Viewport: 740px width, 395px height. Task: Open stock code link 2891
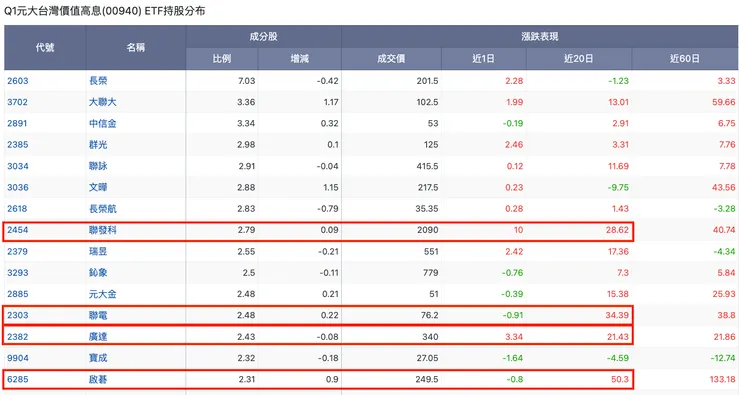click(17, 123)
